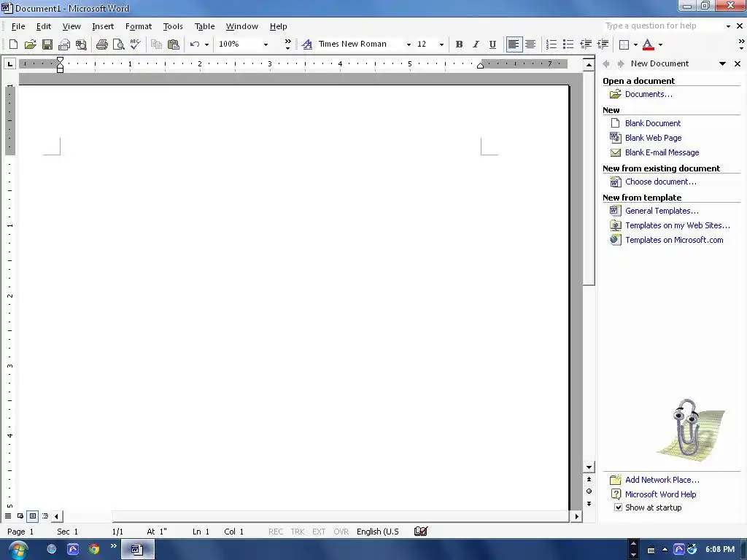The width and height of the screenshot is (747, 560).
Task: Click the Undo arrow icon
Action: pos(194,44)
